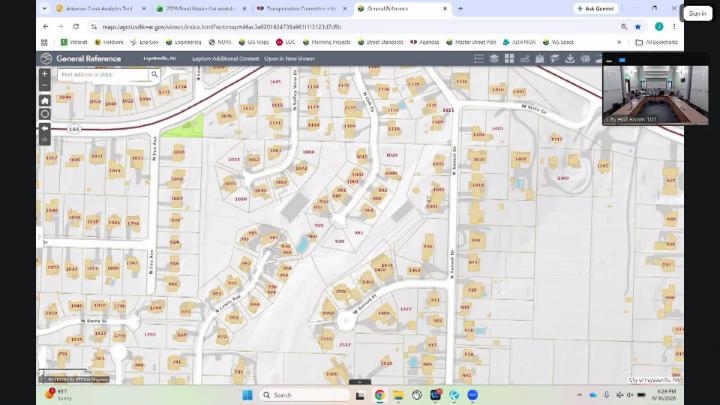Image resolution: width=720 pixels, height=405 pixels.
Task: Click the Fayetteville, AR header link
Action: tap(160, 59)
